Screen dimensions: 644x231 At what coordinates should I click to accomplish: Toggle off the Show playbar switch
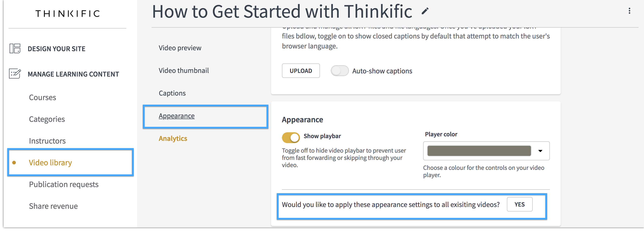point(291,137)
